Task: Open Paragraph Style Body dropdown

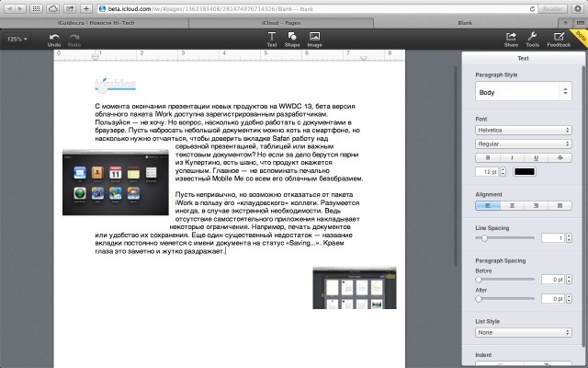Action: (x=524, y=91)
